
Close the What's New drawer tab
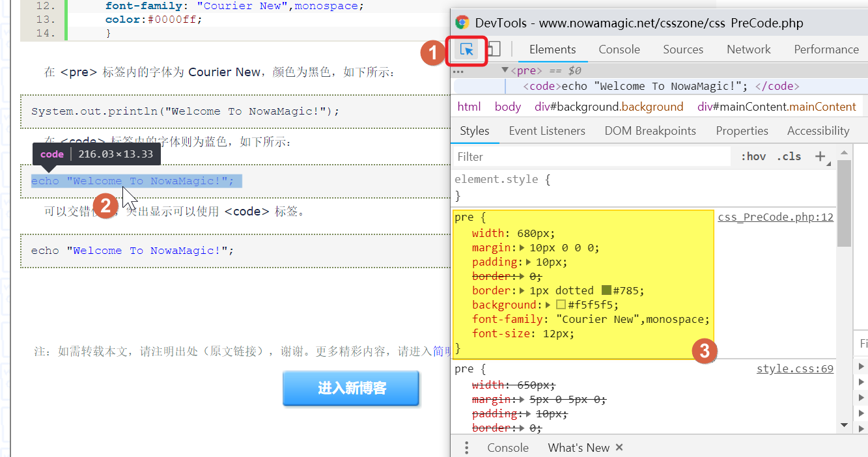click(619, 447)
